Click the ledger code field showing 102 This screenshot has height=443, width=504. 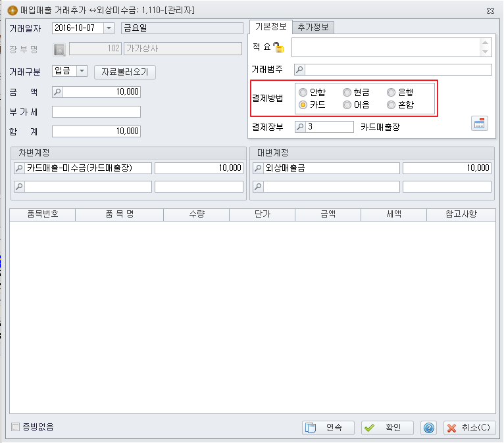coord(95,49)
